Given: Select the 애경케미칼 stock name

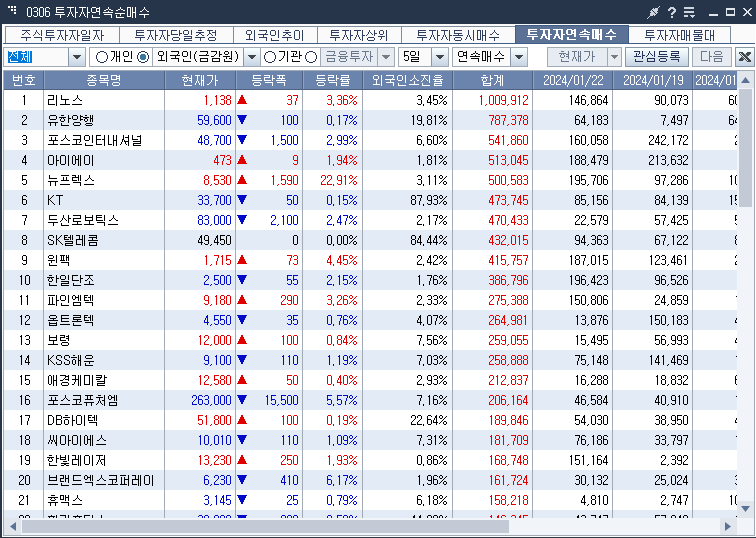Looking at the screenshot, I should tap(77, 380).
